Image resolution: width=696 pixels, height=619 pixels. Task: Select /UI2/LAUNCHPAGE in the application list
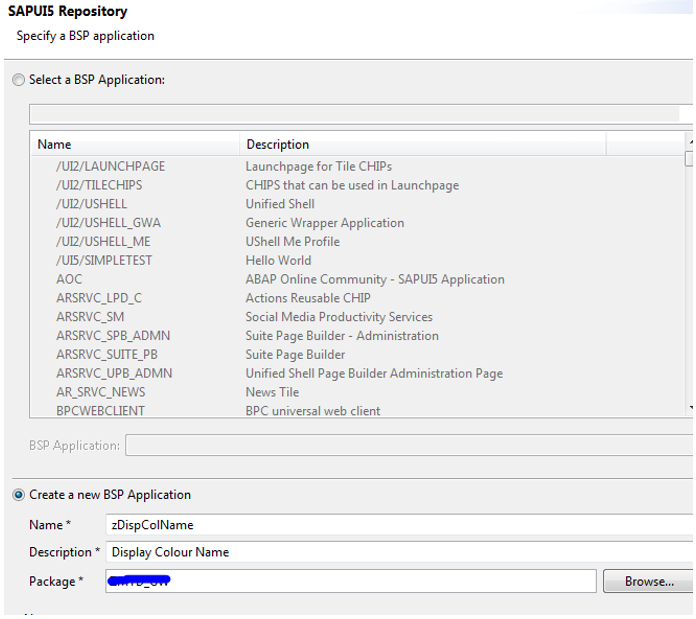[358, 166]
